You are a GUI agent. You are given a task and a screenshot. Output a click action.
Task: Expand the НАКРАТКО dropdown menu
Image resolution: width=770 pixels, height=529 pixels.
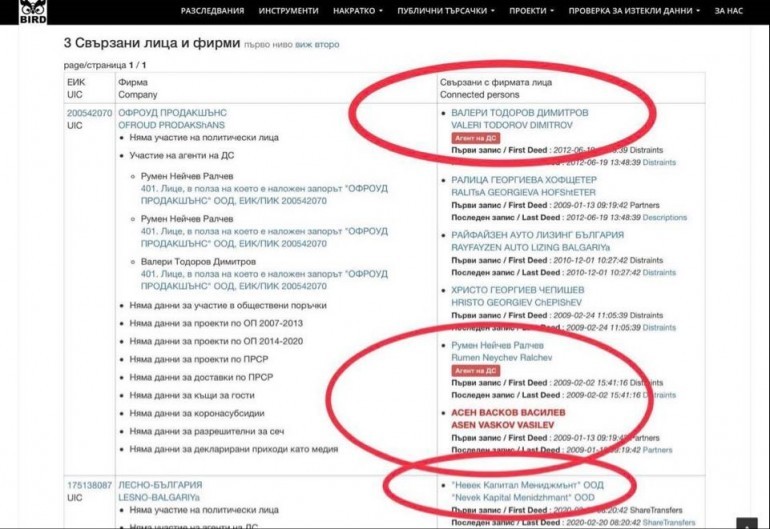tap(358, 11)
